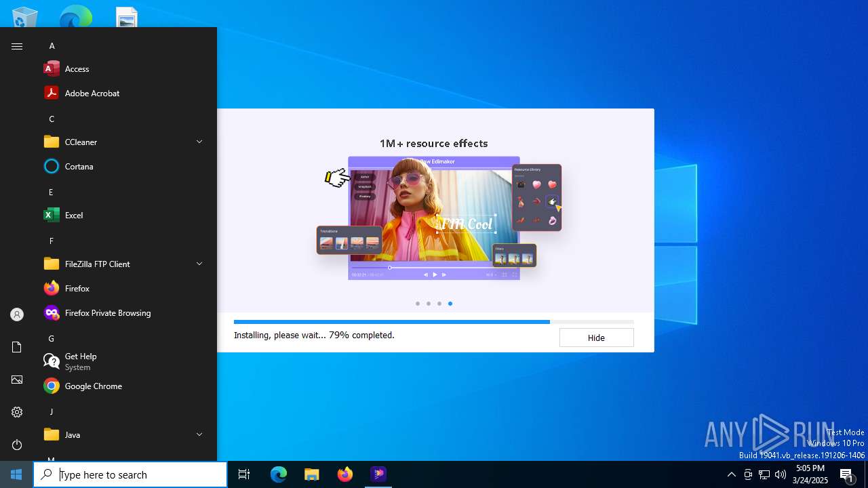Open the CCleaner folder entry
The width and height of the screenshot is (868, 488).
[x=122, y=142]
